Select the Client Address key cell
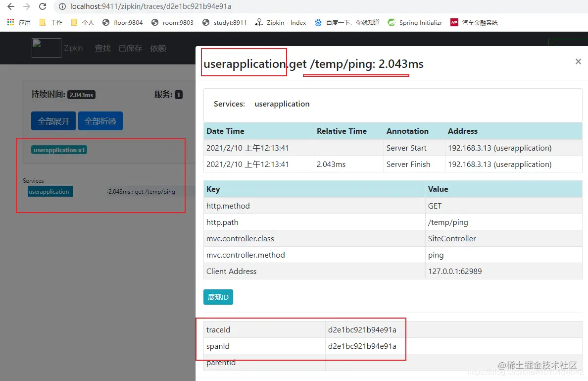 coord(314,271)
